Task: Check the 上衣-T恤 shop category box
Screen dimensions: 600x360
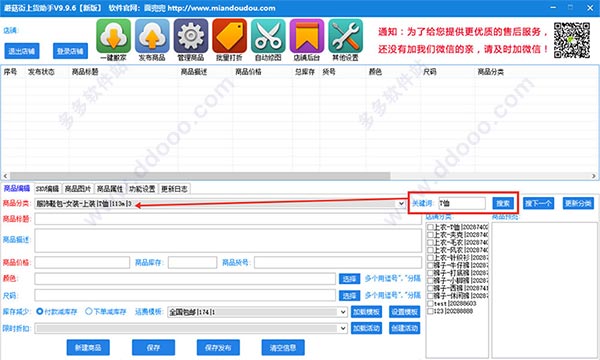Action: click(430, 227)
